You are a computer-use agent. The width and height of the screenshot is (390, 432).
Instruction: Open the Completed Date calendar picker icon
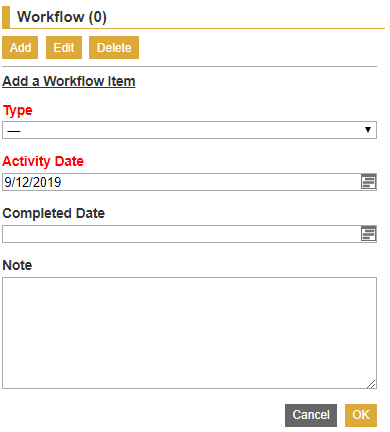coord(368,234)
